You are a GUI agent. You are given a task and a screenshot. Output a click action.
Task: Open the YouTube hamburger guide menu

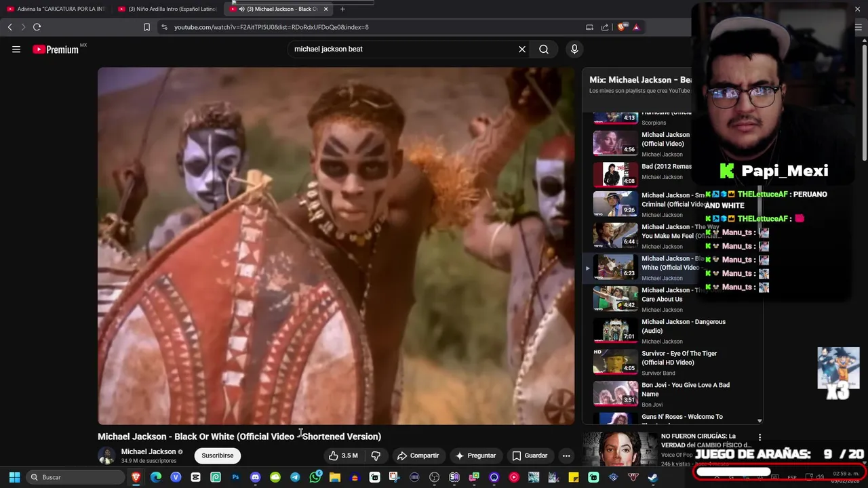pyautogui.click(x=16, y=49)
